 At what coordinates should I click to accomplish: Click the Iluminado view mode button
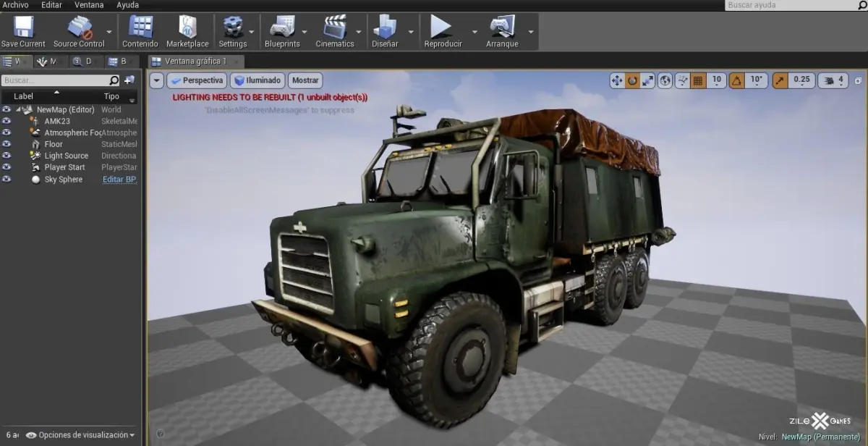(x=258, y=80)
